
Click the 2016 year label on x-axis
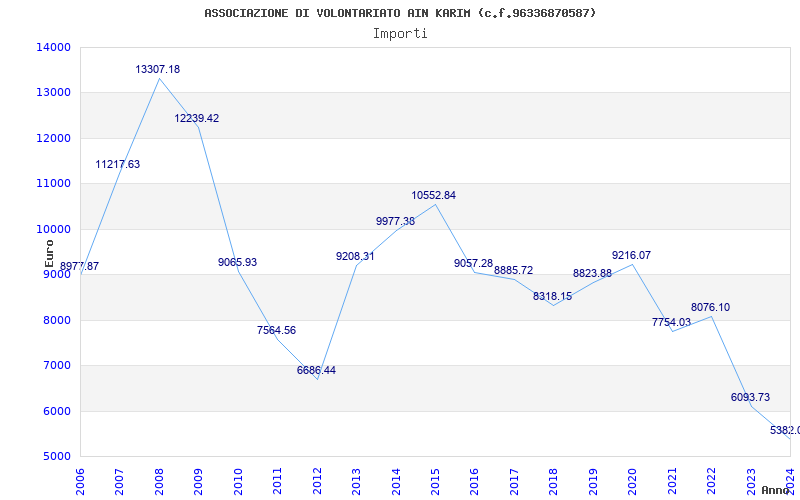pos(474,481)
